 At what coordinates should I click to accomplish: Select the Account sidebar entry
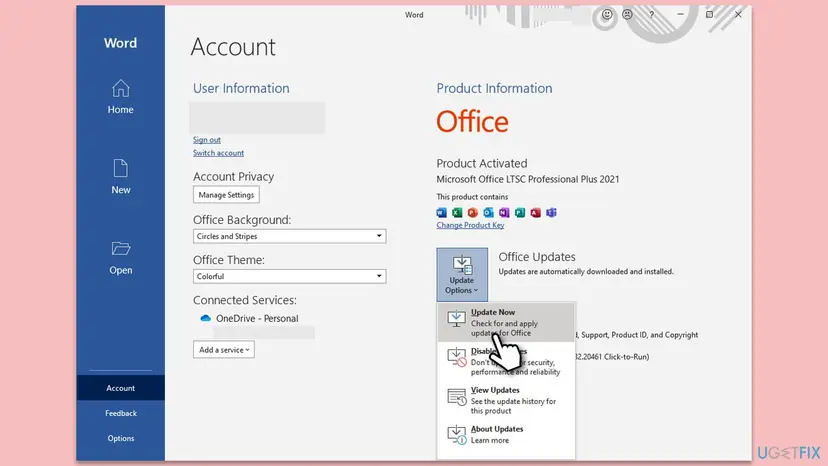pos(120,388)
